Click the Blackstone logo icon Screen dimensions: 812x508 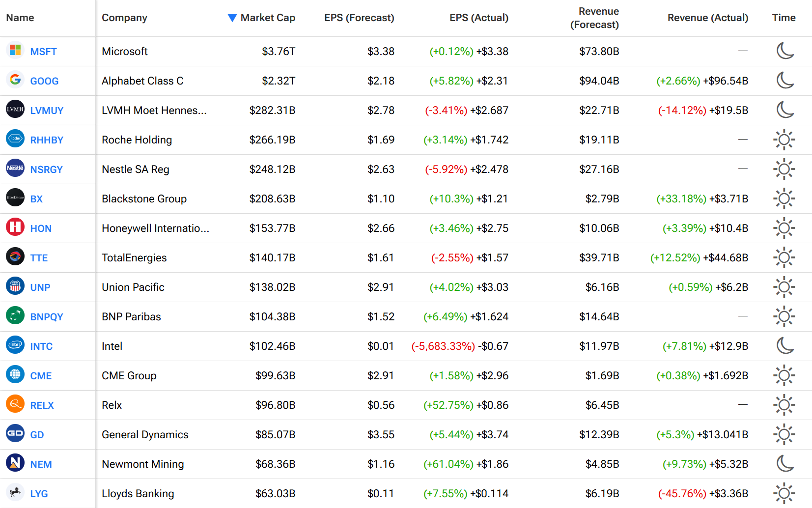click(x=15, y=198)
